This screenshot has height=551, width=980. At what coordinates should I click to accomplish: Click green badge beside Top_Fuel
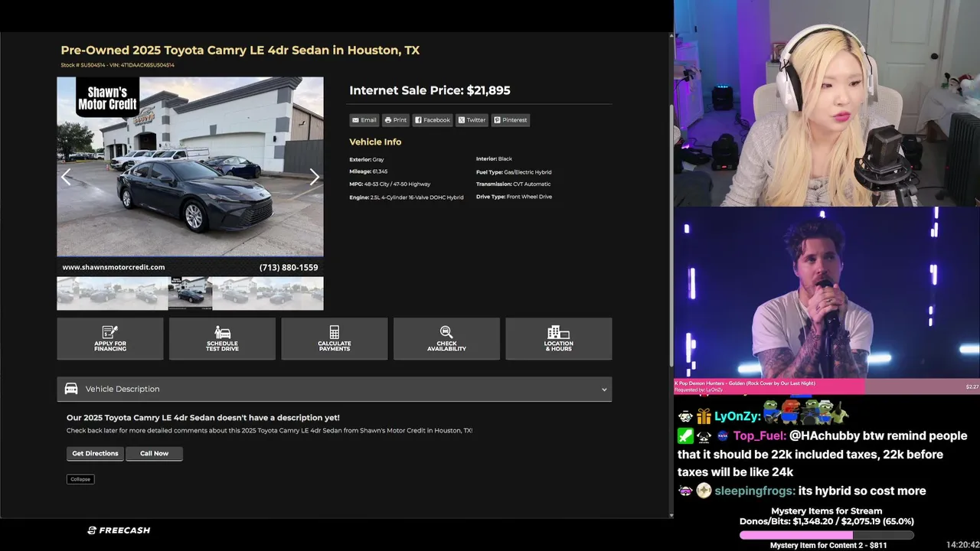pyautogui.click(x=685, y=436)
